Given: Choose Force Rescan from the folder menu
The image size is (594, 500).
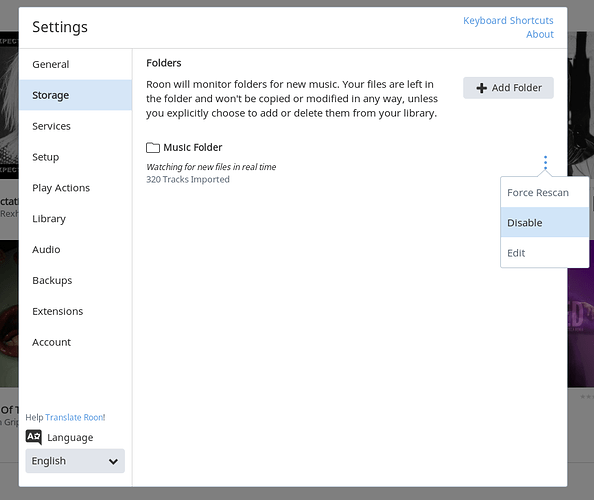Looking at the screenshot, I should (x=544, y=192).
